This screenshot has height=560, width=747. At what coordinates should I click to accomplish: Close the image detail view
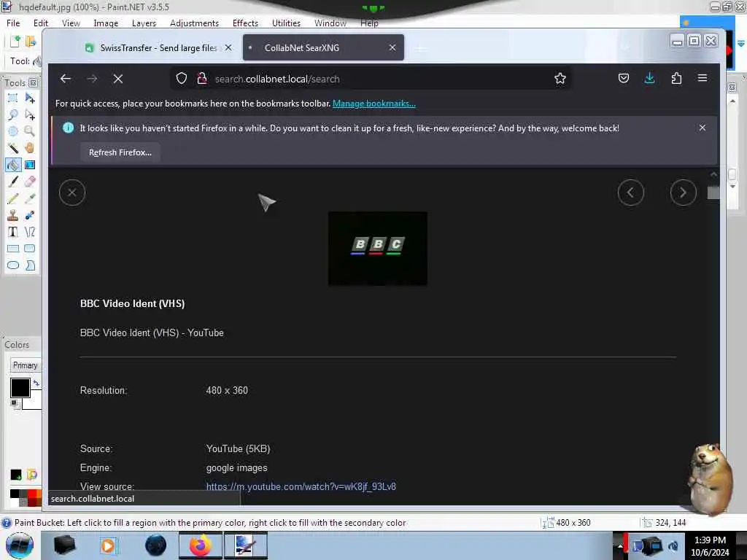tap(72, 192)
